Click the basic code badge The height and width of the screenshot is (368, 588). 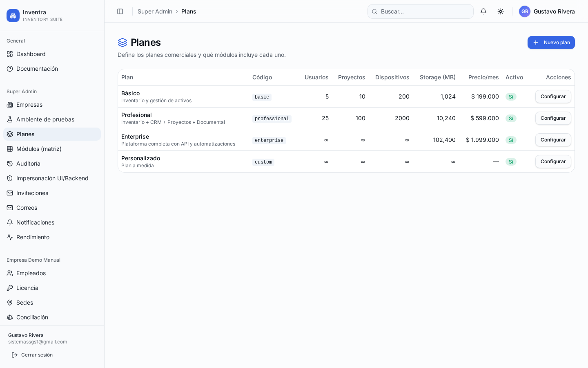(x=262, y=97)
